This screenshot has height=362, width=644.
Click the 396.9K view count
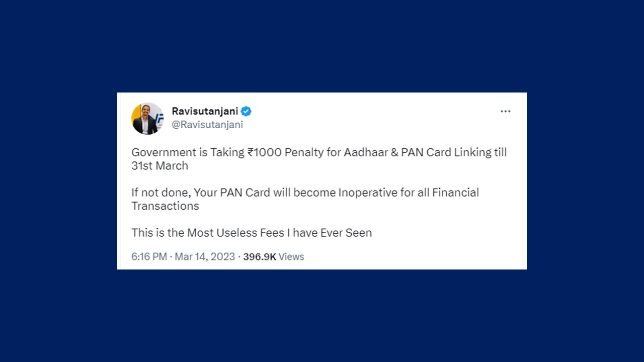click(x=260, y=256)
